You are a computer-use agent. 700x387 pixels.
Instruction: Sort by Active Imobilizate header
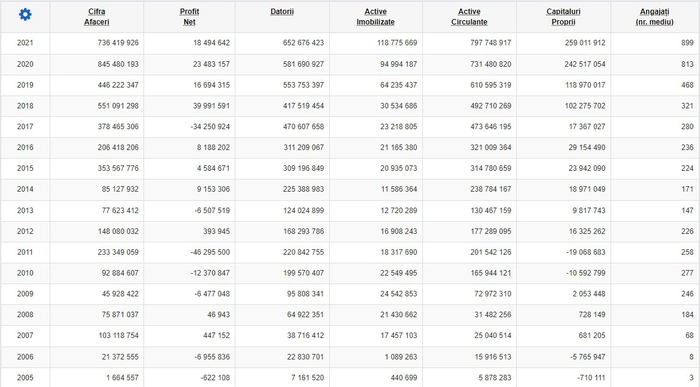pyautogui.click(x=375, y=17)
